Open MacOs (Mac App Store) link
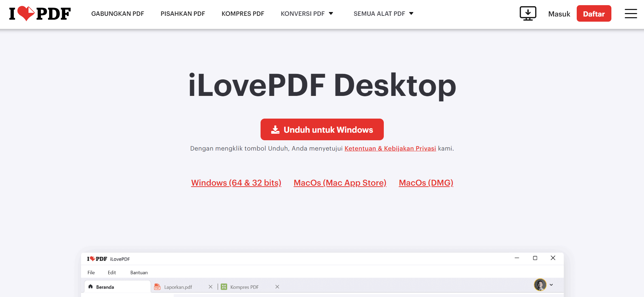The height and width of the screenshot is (297, 644). click(340, 183)
